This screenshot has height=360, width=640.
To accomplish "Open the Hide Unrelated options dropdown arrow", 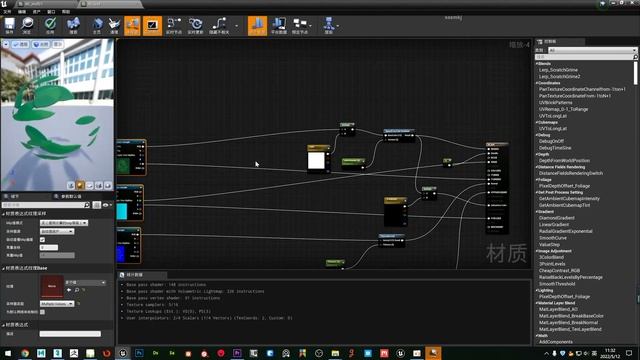I will [x=237, y=26].
